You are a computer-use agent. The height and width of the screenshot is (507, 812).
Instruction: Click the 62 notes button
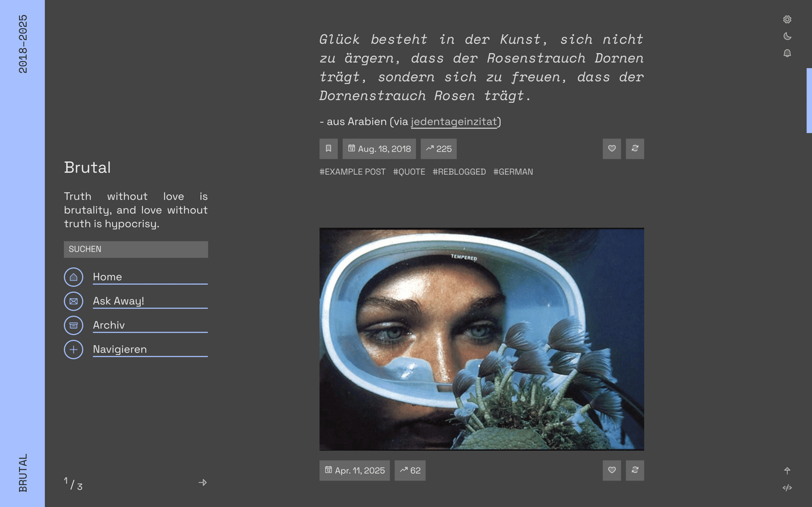point(410,471)
